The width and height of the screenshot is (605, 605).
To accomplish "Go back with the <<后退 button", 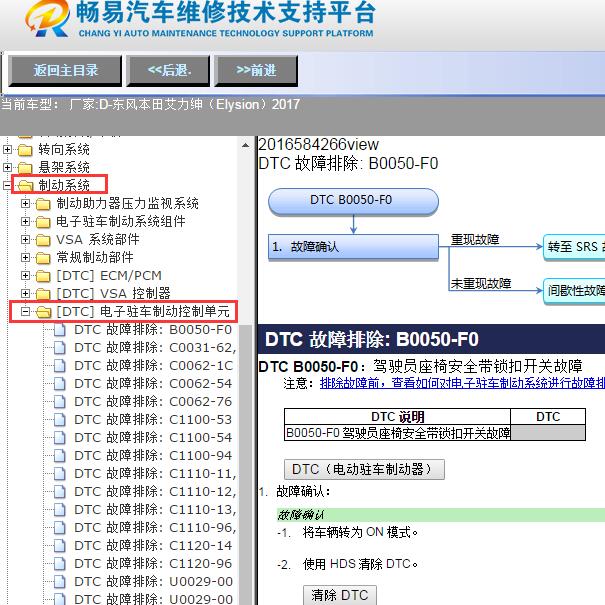I will (x=168, y=70).
